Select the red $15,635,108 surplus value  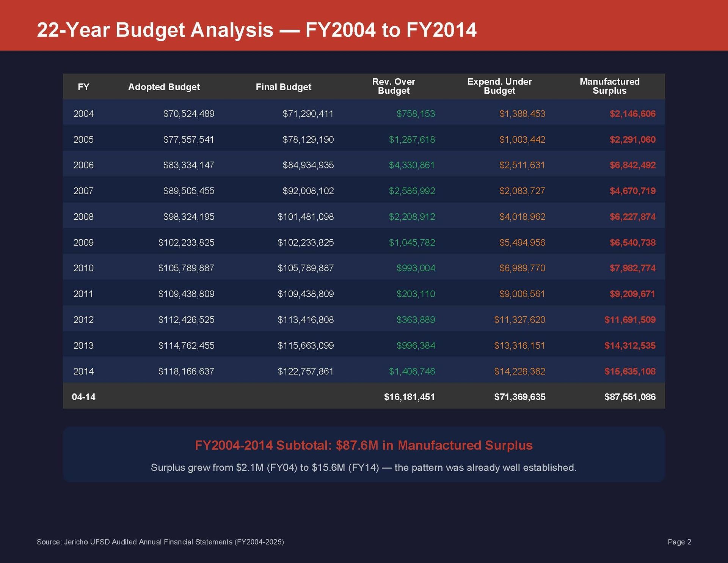point(630,371)
